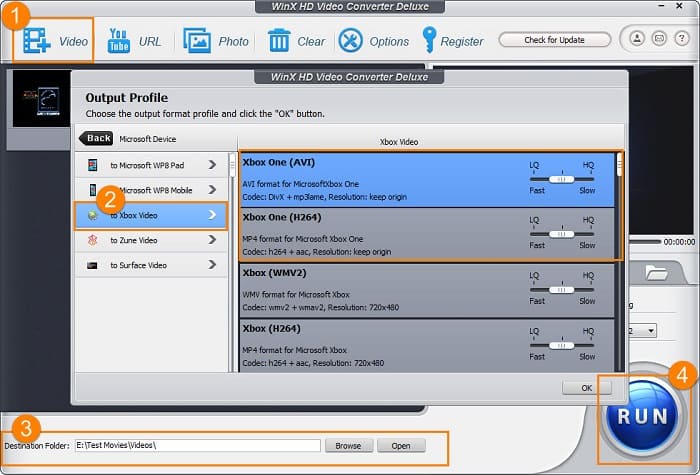Click the Microsoft WP8 Mobile phone icon
Viewport: 700px width, 475px height.
click(x=92, y=190)
